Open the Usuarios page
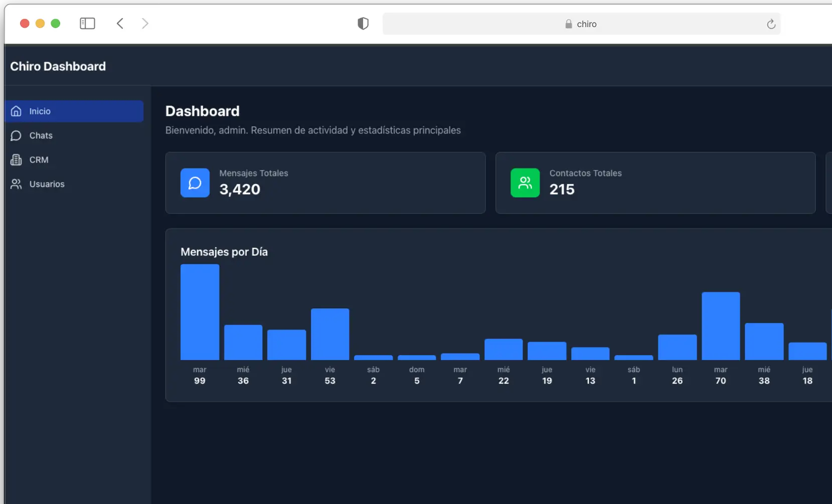 47,184
